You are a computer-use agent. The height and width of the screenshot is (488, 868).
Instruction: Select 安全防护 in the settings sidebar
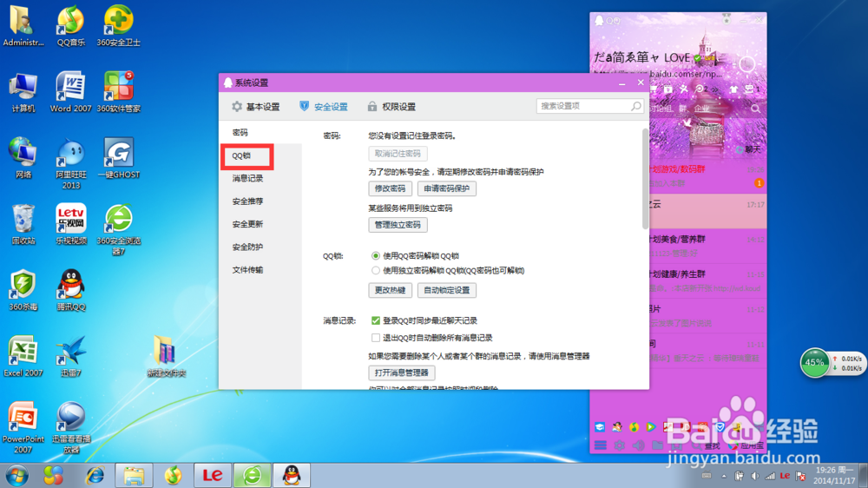(247, 247)
